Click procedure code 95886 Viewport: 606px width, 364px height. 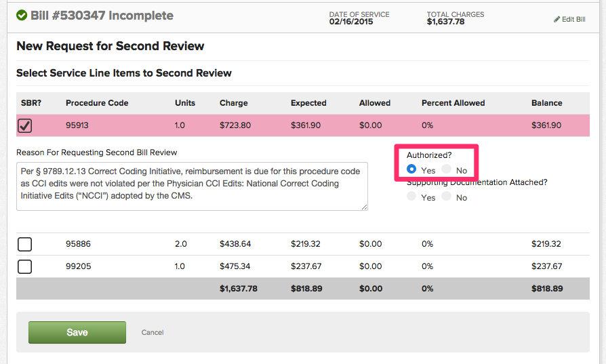[78, 244]
